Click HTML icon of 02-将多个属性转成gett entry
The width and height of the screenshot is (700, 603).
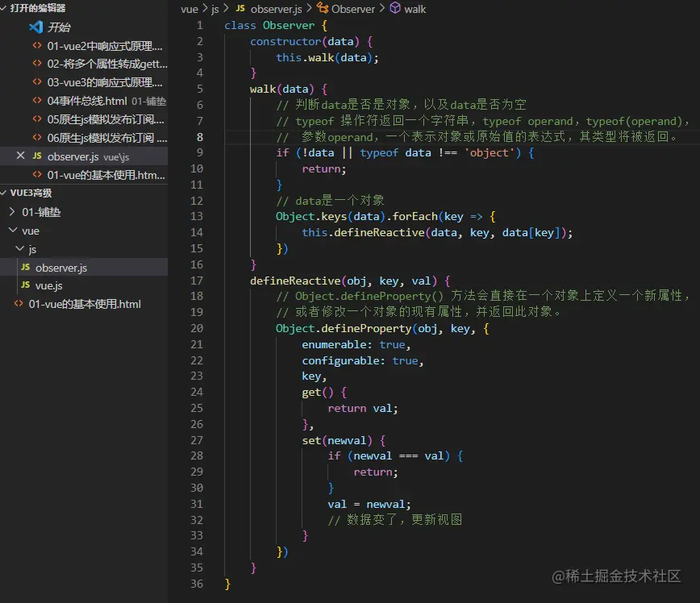[37, 64]
